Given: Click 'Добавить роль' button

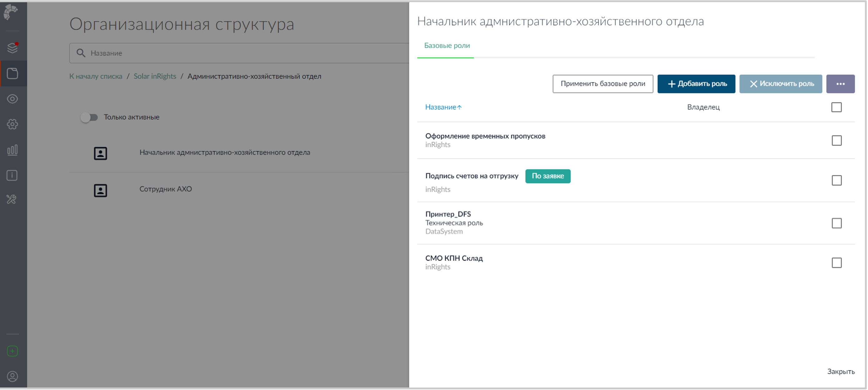Looking at the screenshot, I should [x=696, y=84].
